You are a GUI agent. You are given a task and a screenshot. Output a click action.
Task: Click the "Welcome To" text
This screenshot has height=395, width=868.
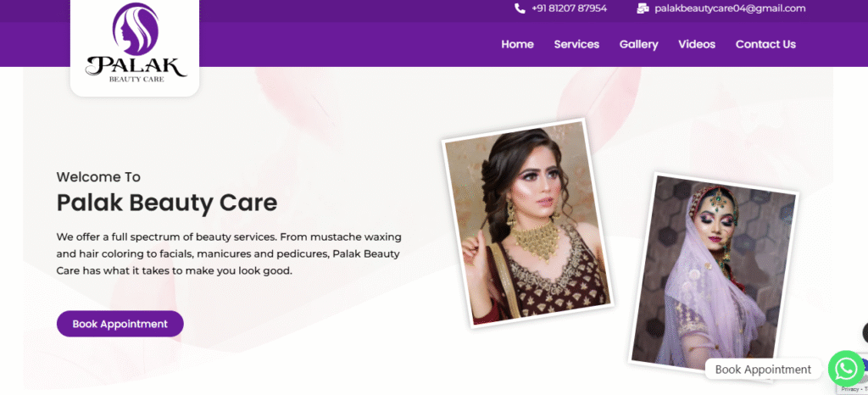click(98, 177)
